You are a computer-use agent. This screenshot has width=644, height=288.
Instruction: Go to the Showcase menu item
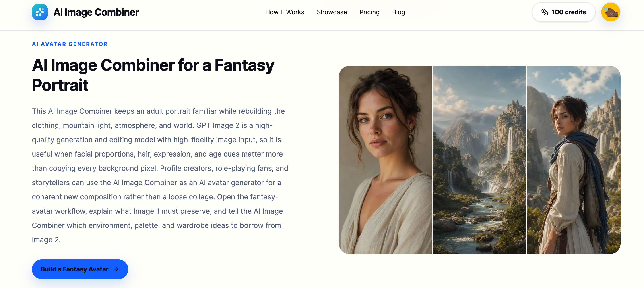coord(332,12)
